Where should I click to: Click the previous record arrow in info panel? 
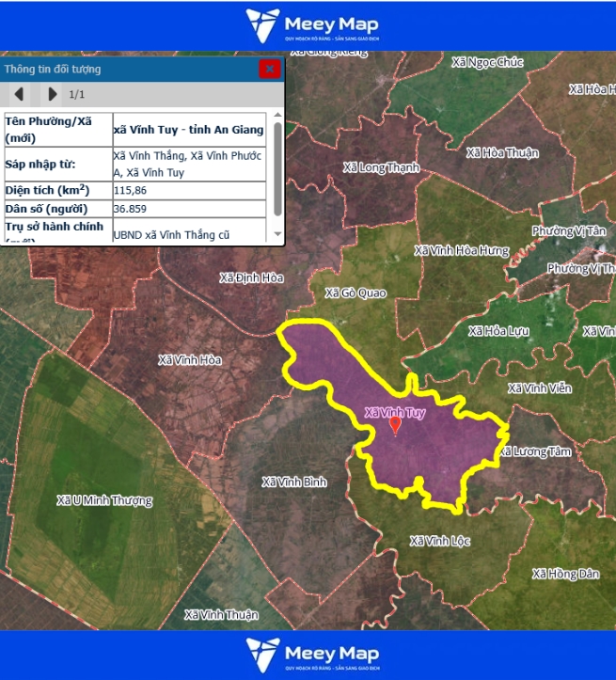pos(19,94)
